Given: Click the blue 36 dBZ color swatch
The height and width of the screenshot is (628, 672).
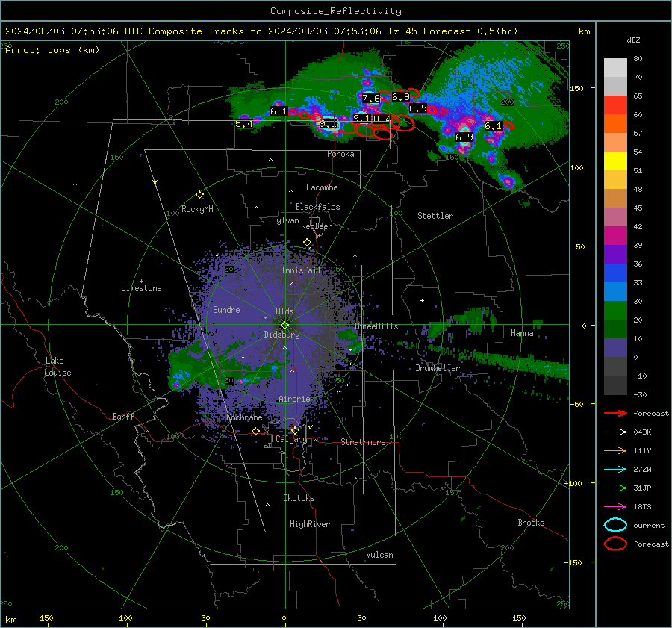Looking at the screenshot, I should [615, 273].
